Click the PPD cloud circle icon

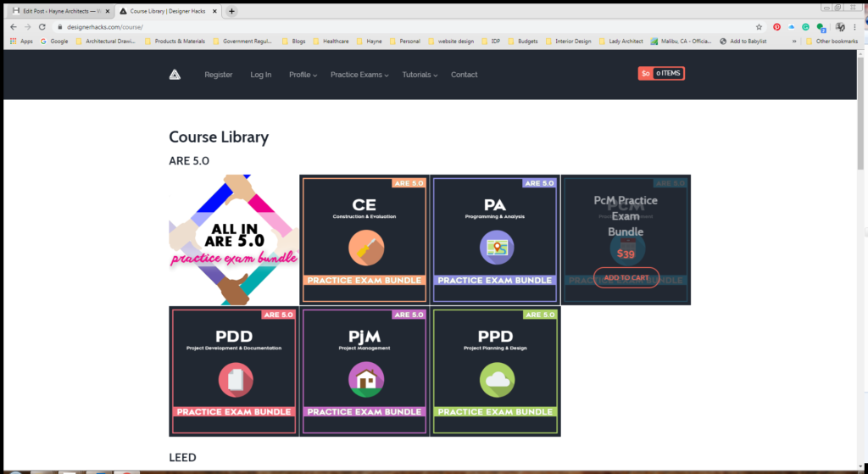(497, 379)
